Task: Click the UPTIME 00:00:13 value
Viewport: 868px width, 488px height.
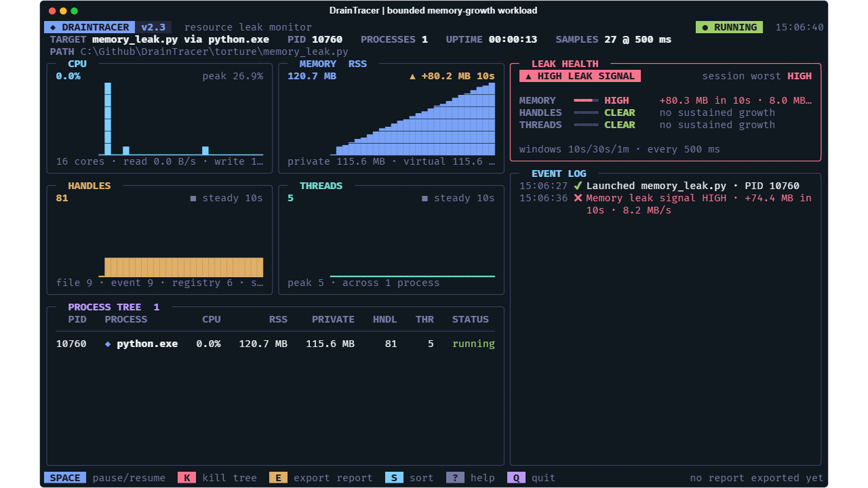Action: click(x=513, y=39)
